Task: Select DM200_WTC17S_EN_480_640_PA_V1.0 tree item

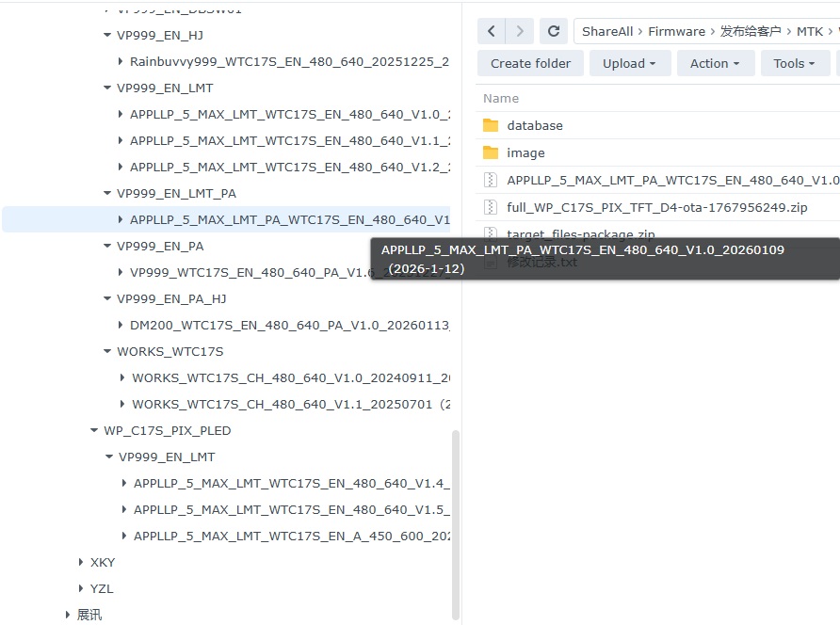Action: click(289, 325)
